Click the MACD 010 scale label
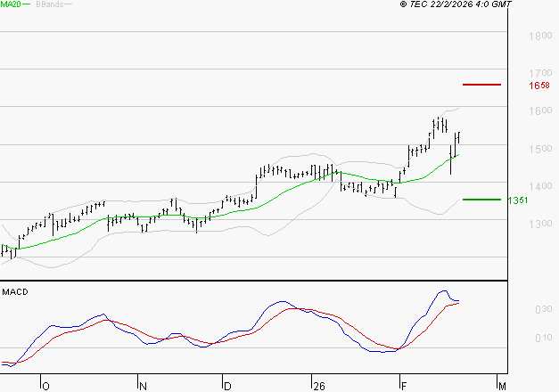Screen dimensions: 559x392 [544, 338]
